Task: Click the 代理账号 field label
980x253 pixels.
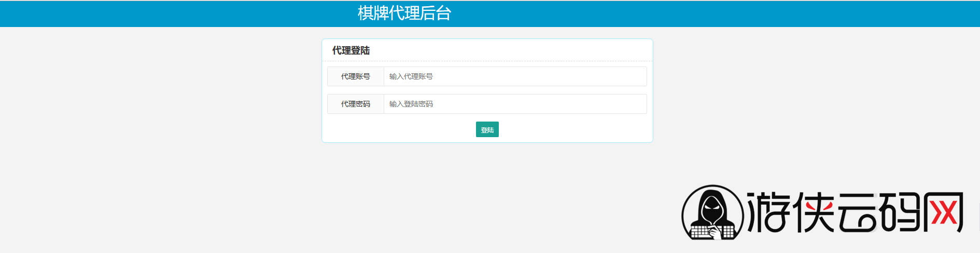Action: [356, 76]
